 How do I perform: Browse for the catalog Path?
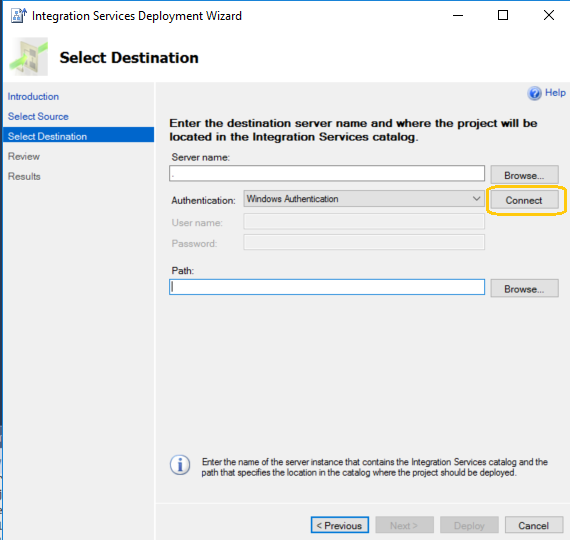point(524,289)
